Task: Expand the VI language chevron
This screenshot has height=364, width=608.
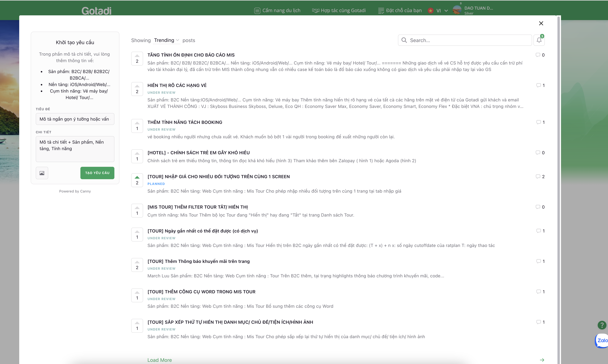Action: tap(446, 10)
